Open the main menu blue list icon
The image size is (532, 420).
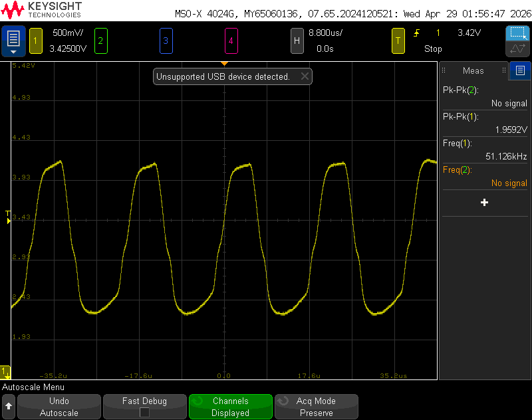coord(13,41)
